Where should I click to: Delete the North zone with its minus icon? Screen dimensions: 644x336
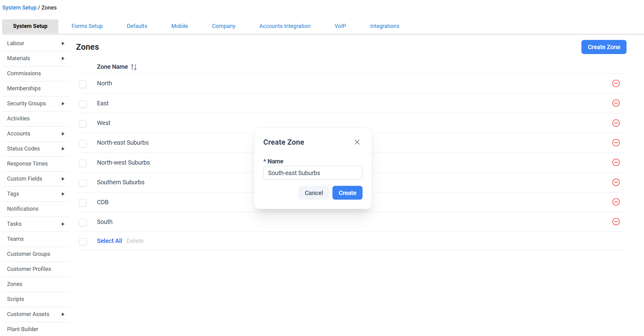[x=616, y=84]
